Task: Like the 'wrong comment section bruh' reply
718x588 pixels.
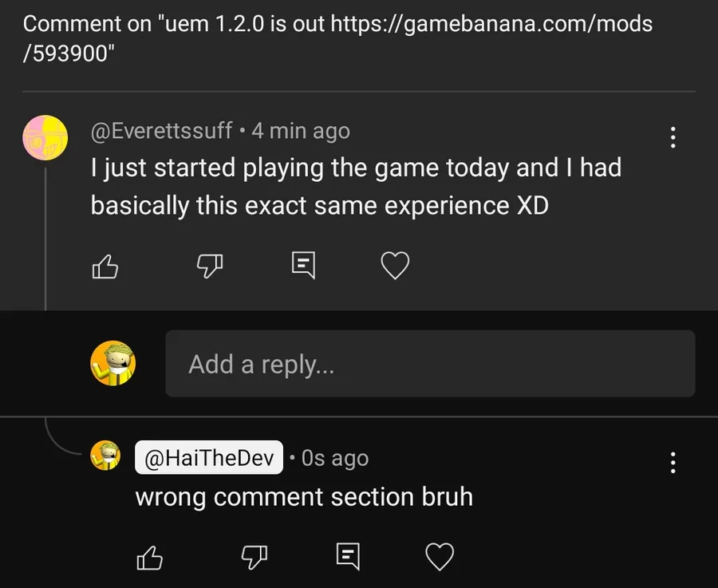Action: click(150, 557)
